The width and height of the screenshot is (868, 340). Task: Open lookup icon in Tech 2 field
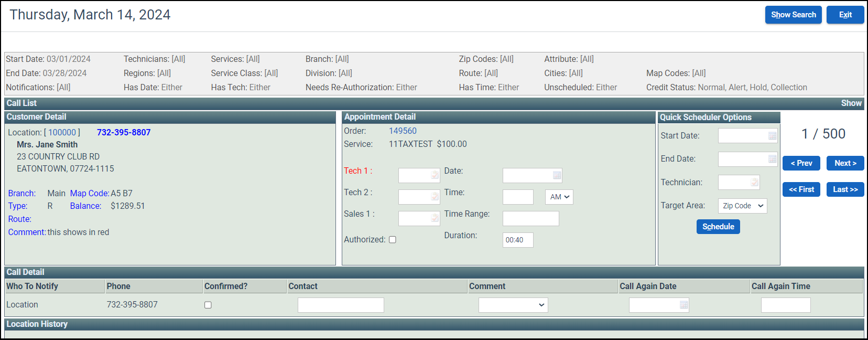(435, 197)
